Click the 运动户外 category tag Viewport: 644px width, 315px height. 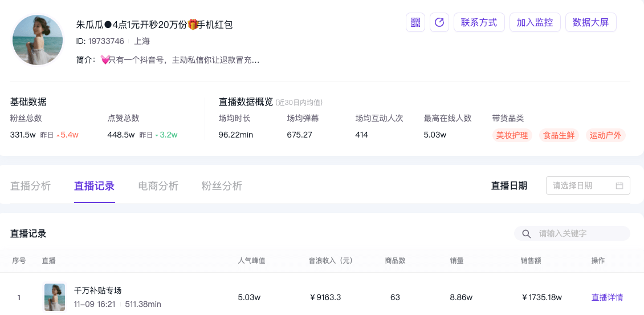(x=605, y=135)
